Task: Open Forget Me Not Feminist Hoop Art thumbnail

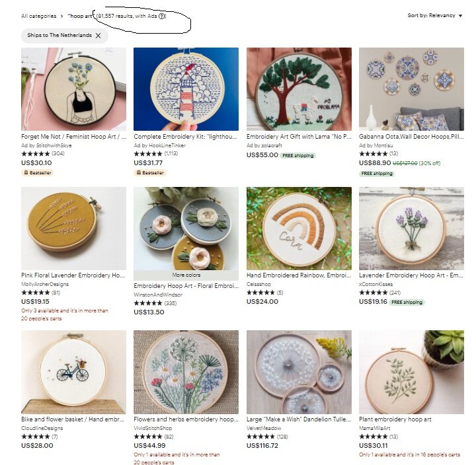Action: click(x=73, y=89)
